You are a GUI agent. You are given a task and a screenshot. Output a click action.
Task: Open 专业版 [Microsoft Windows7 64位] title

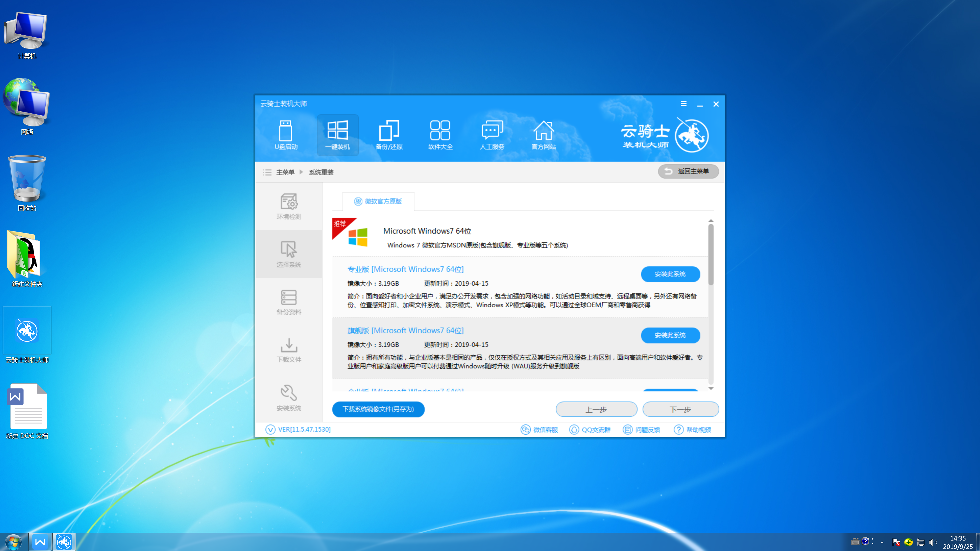point(405,269)
